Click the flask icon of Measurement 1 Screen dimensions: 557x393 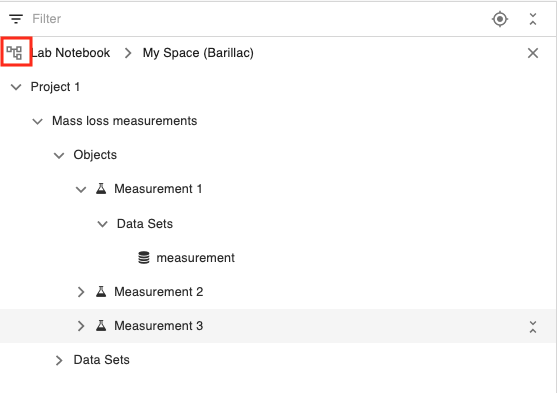(101, 189)
